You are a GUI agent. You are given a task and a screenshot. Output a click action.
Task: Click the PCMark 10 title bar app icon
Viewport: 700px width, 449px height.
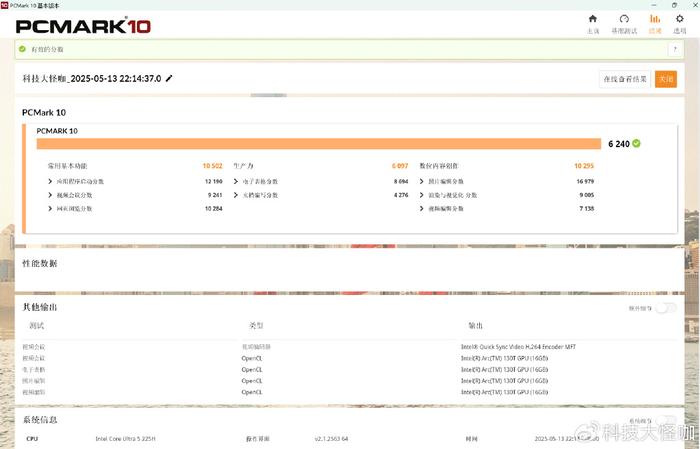[x=4, y=5]
